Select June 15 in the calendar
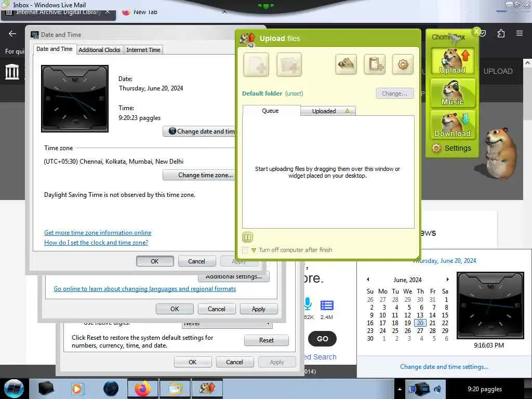 pyautogui.click(x=445, y=315)
